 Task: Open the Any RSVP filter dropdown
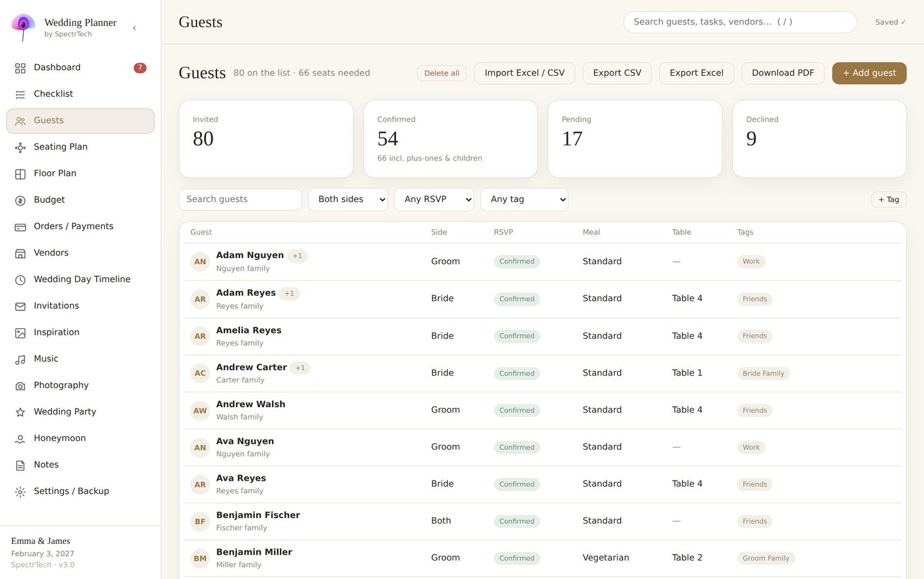(434, 199)
